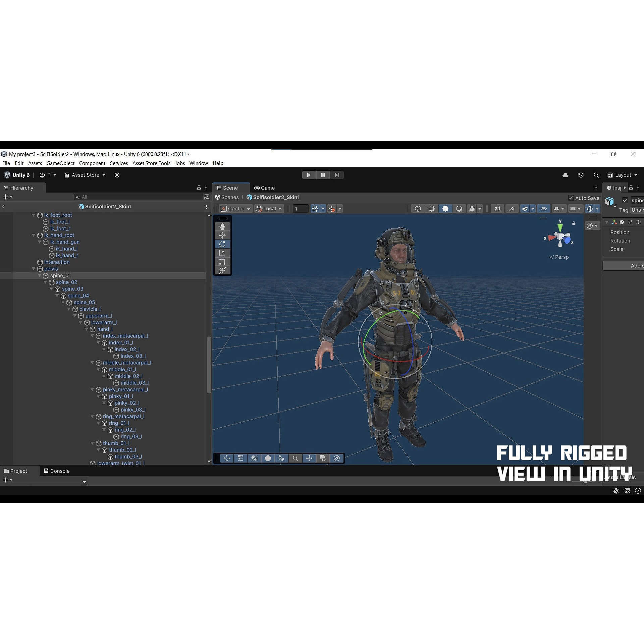Open the scene camera settings dropdown
Image resolution: width=644 pixels, height=644 pixels.
tap(575, 209)
